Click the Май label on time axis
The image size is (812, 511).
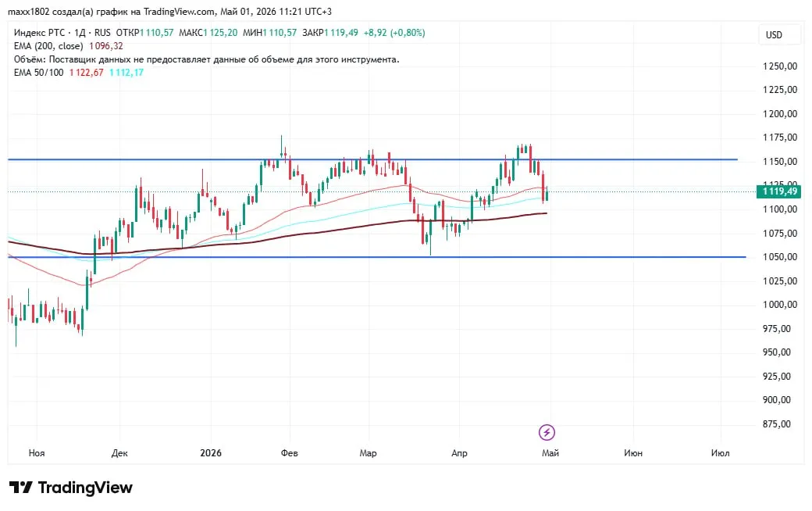(x=550, y=453)
